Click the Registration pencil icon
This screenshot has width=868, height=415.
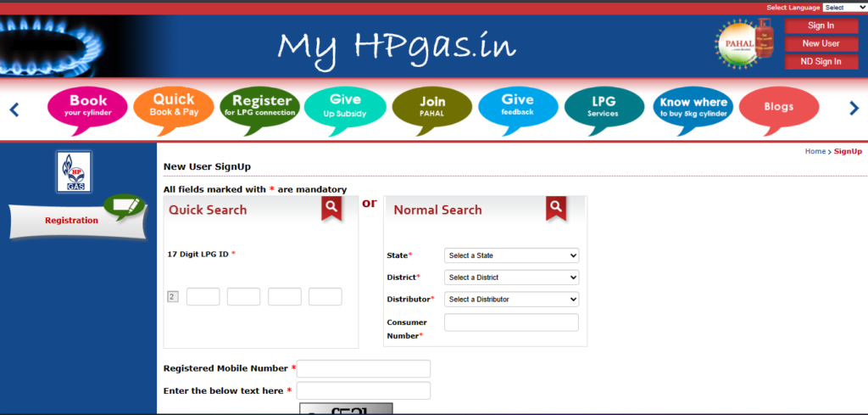125,206
